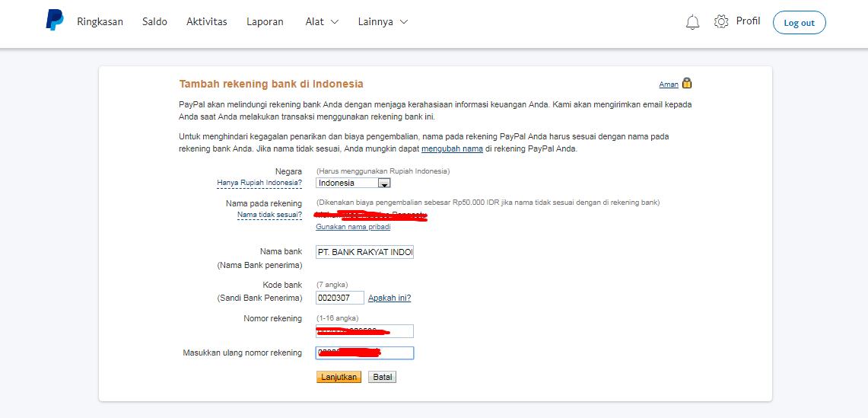Image resolution: width=868 pixels, height=418 pixels.
Task: Click the '(1-16 angka)' hint text
Action: pyautogui.click(x=337, y=318)
